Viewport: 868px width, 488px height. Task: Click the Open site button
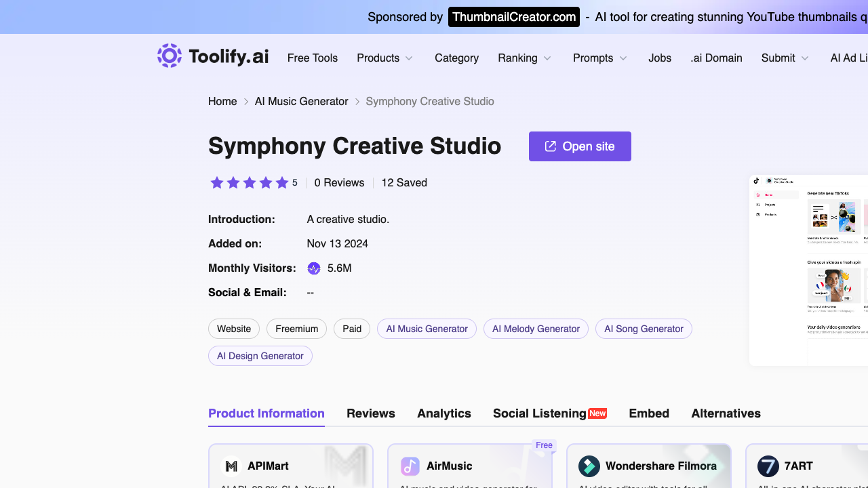click(x=580, y=146)
